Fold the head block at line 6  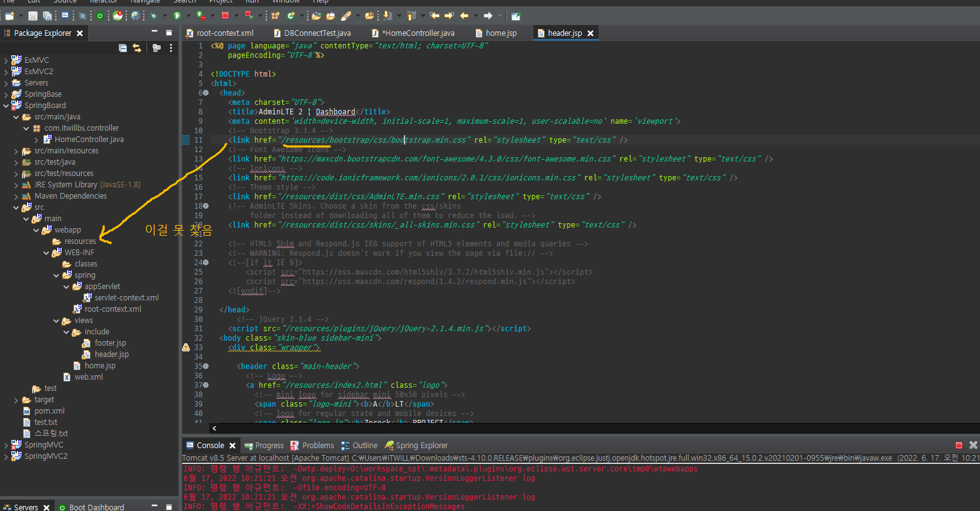(x=206, y=93)
